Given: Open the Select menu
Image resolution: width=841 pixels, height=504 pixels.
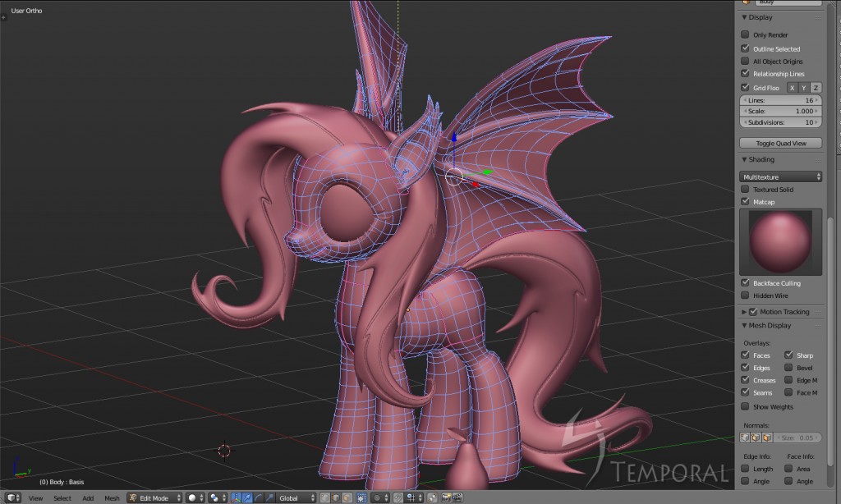Looking at the screenshot, I should point(62,497).
